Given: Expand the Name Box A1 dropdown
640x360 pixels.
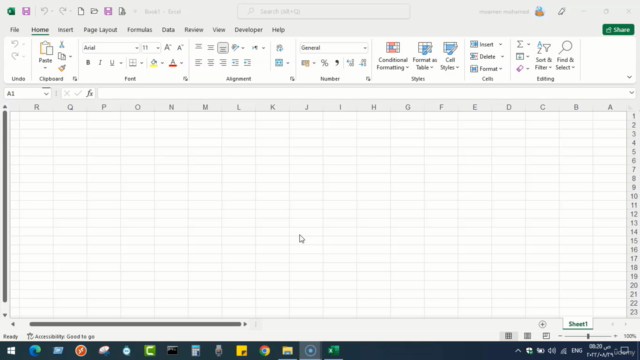Looking at the screenshot, I should (46, 94).
